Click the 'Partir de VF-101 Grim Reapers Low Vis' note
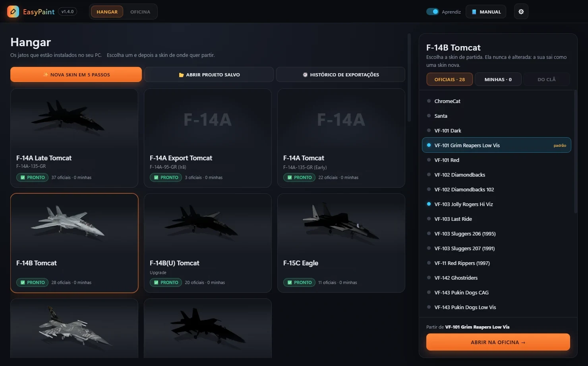Screen dimensions: 588x366 (468, 327)
